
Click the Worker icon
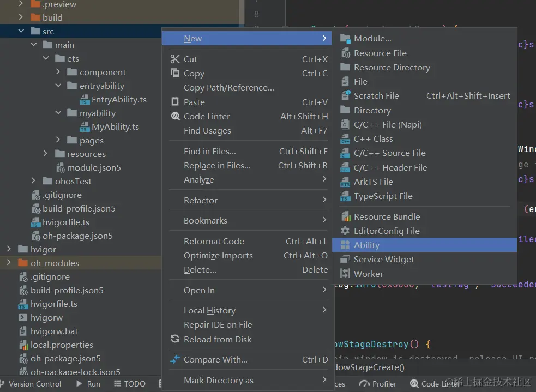(345, 273)
